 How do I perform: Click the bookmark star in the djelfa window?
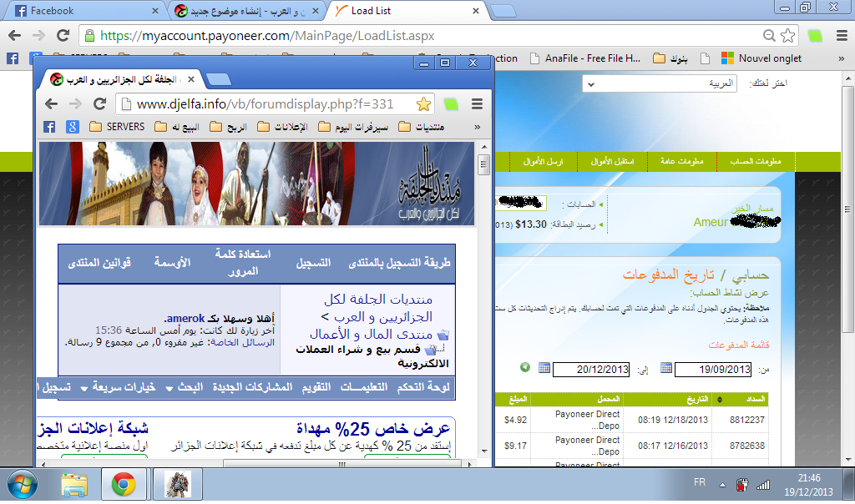tap(423, 103)
